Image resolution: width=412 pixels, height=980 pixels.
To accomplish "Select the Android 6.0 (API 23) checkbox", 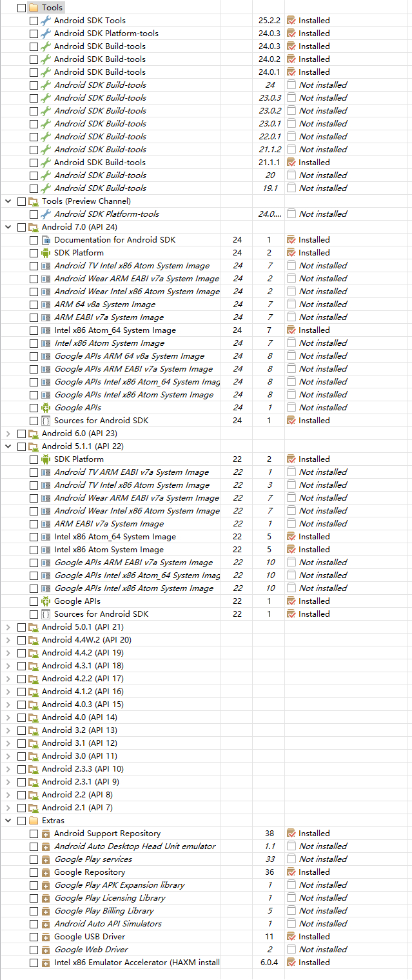I will pos(21,434).
